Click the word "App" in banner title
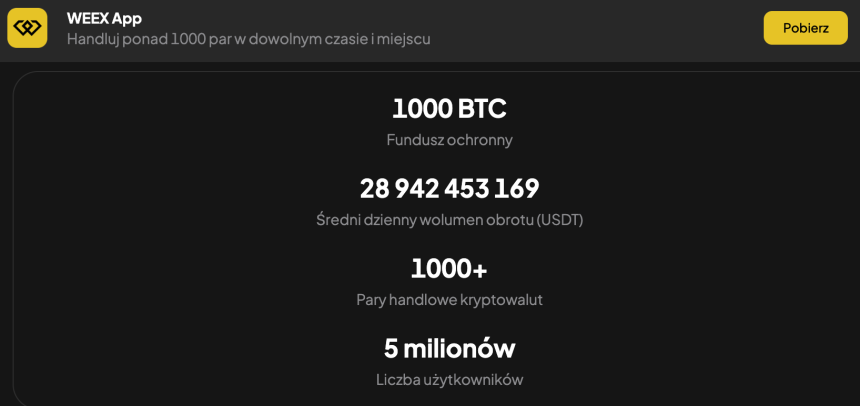 (126, 18)
